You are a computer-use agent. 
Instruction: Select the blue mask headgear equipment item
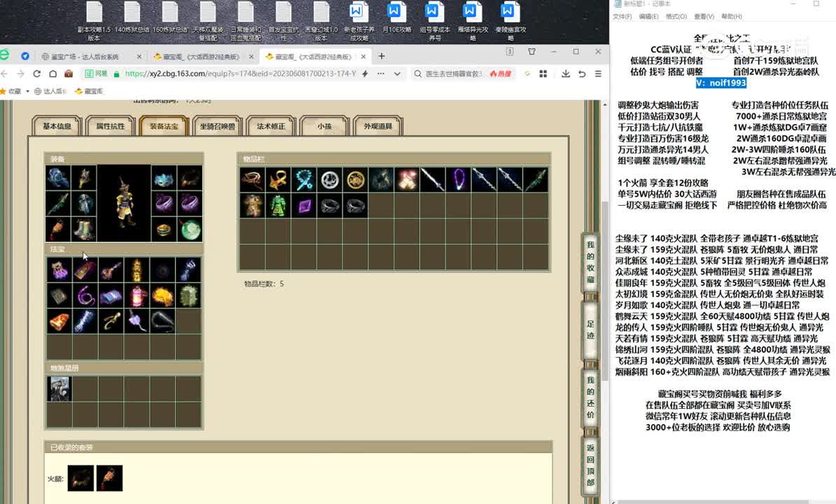pos(164,178)
